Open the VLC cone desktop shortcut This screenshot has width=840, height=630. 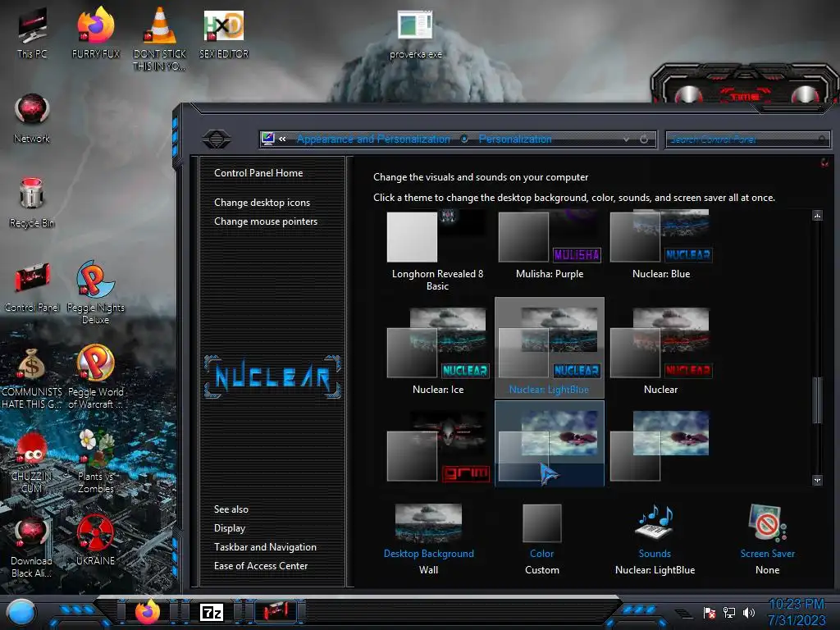coord(159,39)
